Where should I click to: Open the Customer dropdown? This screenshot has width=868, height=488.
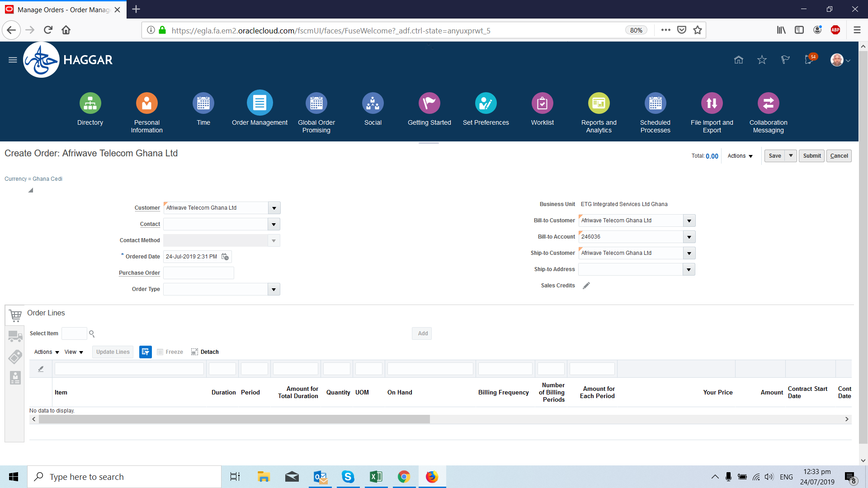[274, 208]
